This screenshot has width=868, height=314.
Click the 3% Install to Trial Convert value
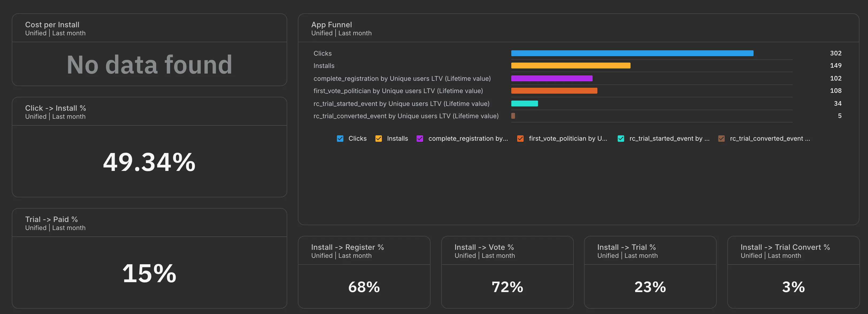point(793,287)
